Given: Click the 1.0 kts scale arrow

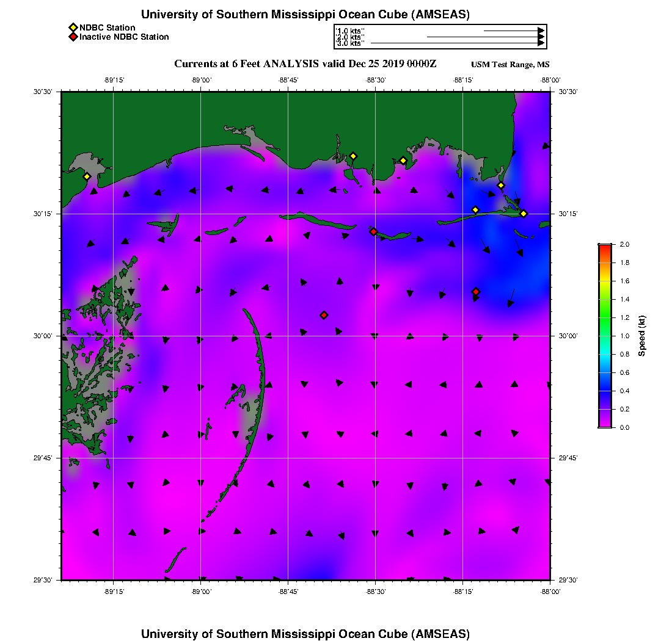Looking at the screenshot, I should (513, 31).
